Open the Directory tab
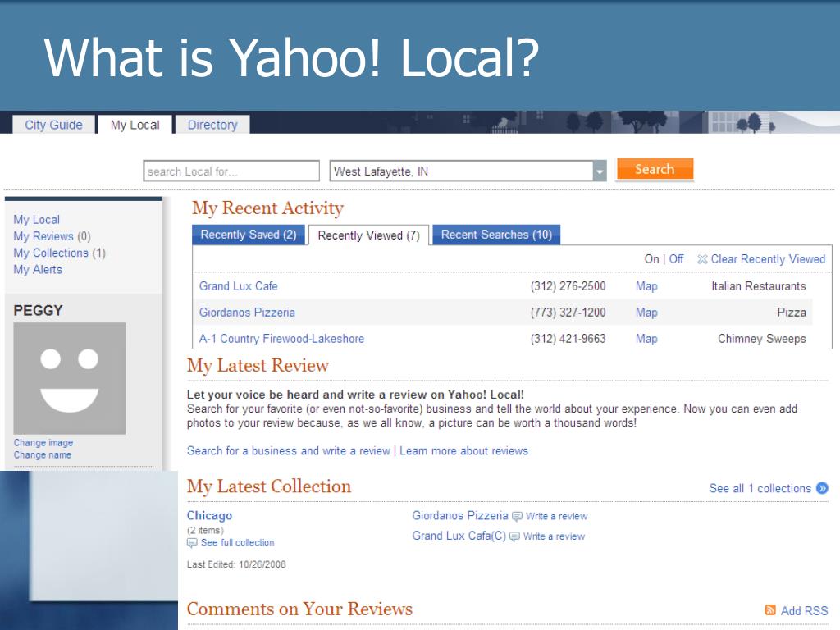 pos(212,125)
